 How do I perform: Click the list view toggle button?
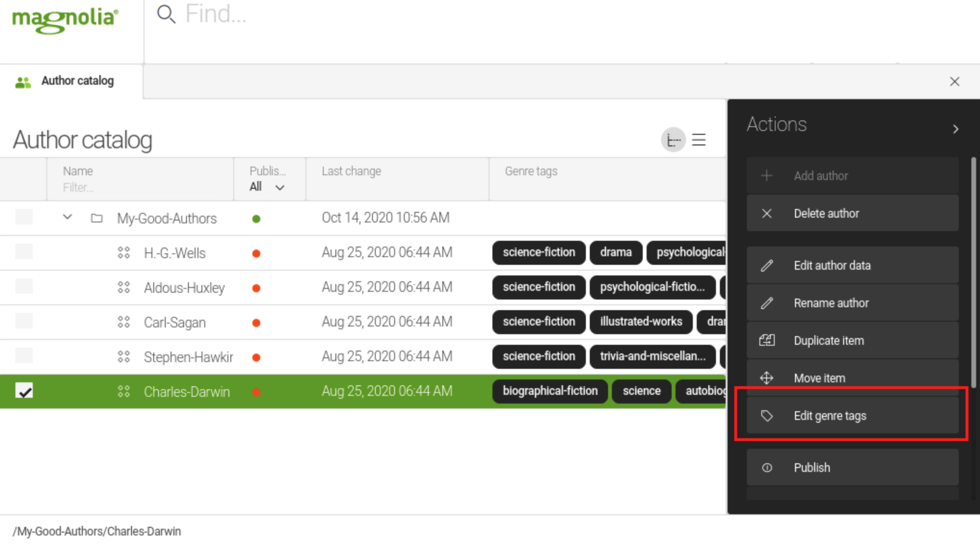[699, 139]
